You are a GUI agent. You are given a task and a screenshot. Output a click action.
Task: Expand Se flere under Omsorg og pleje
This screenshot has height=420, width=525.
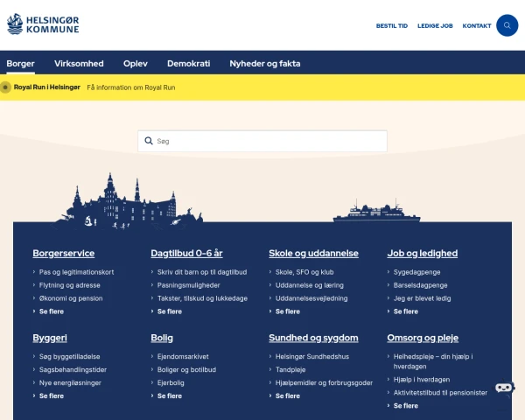(x=406, y=406)
